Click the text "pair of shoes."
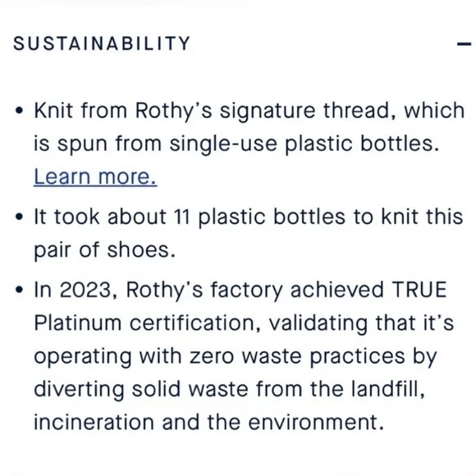476x476 pixels. coord(105,250)
